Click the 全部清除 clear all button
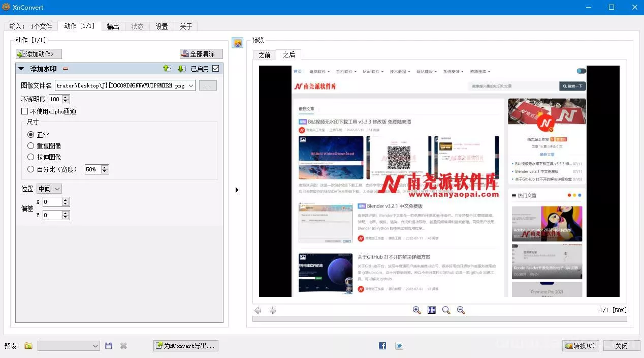This screenshot has height=358, width=644. (202, 54)
